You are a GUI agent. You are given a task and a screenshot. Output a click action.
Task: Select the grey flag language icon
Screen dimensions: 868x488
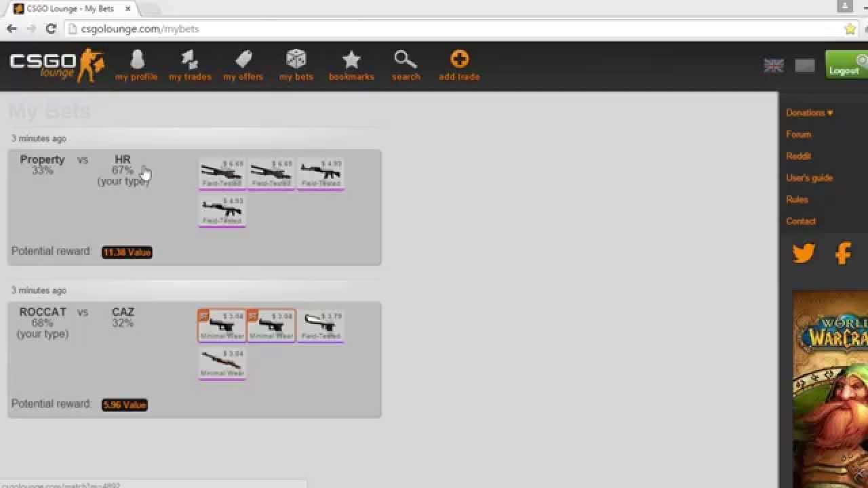tap(805, 66)
